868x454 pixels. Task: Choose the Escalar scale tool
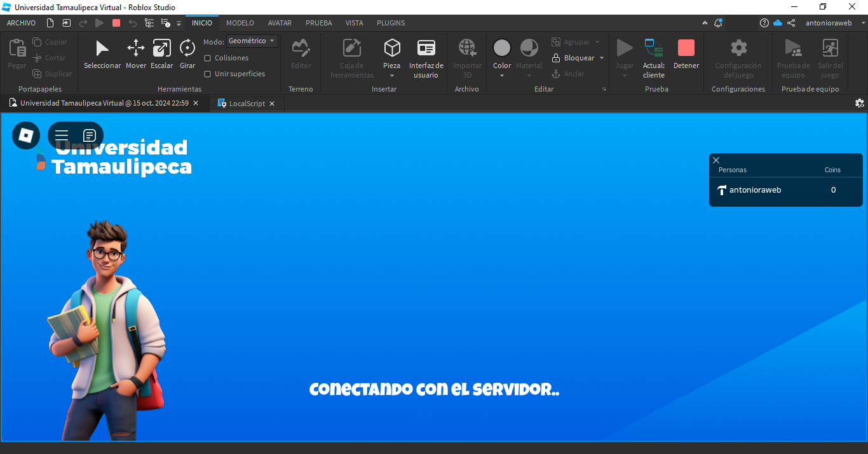pos(161,55)
